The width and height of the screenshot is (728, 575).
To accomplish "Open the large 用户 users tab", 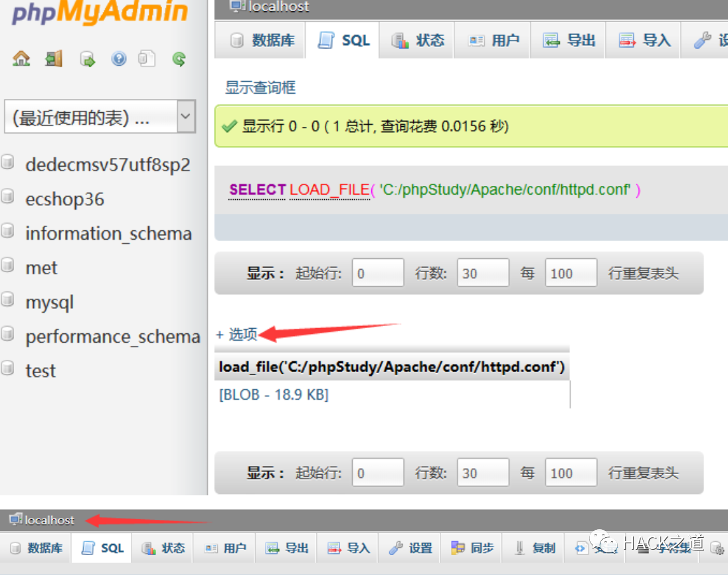I will tap(493, 41).
